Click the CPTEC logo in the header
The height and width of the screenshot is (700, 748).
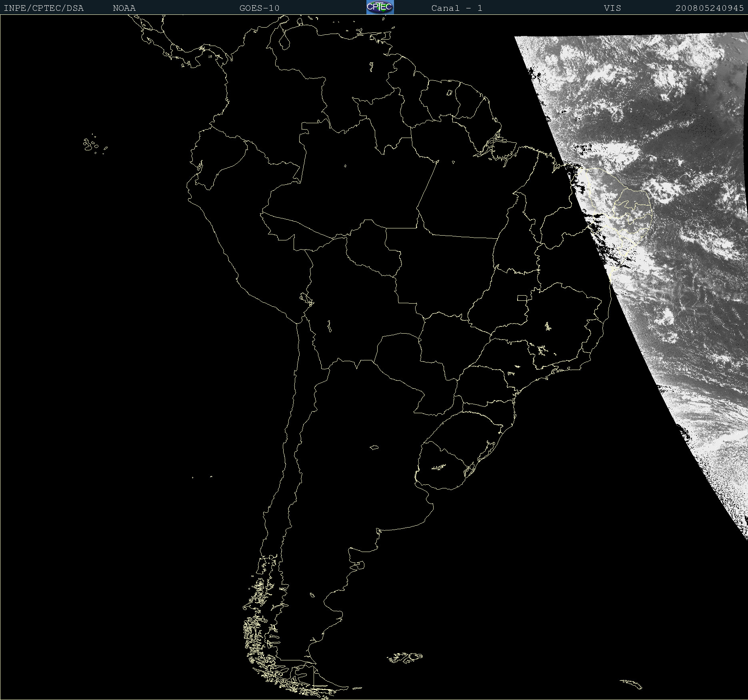point(380,7)
